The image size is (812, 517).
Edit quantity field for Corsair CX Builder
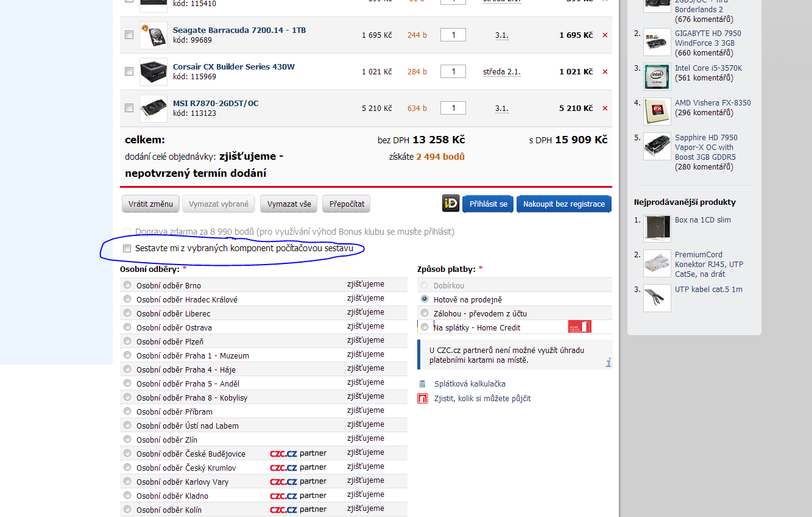point(453,72)
